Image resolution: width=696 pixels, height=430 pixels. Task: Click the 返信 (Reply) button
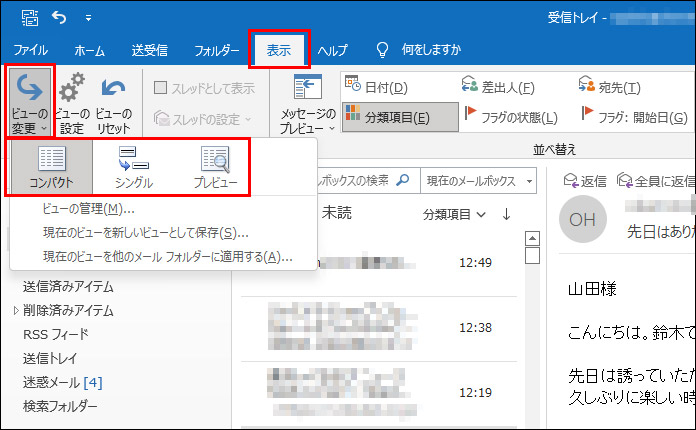[586, 181]
